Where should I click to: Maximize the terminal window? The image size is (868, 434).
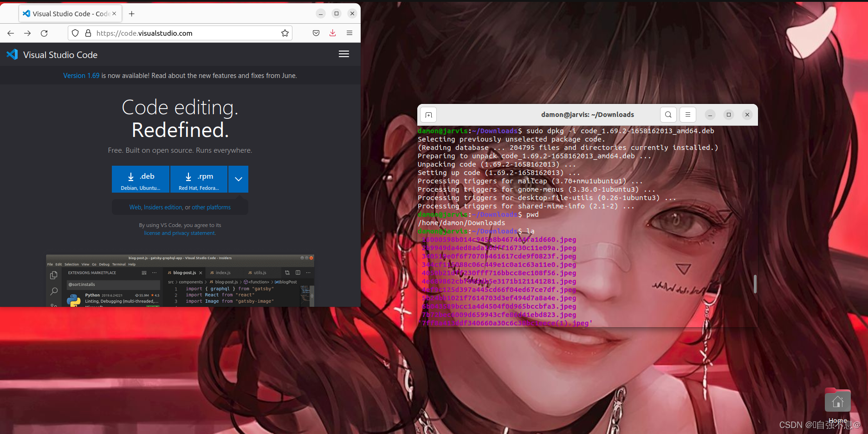[729, 115]
